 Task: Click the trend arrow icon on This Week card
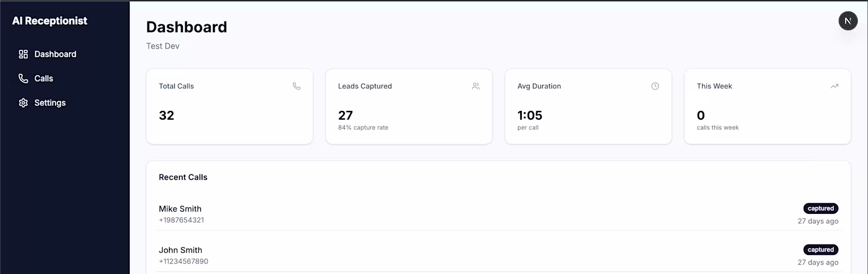pyautogui.click(x=834, y=86)
